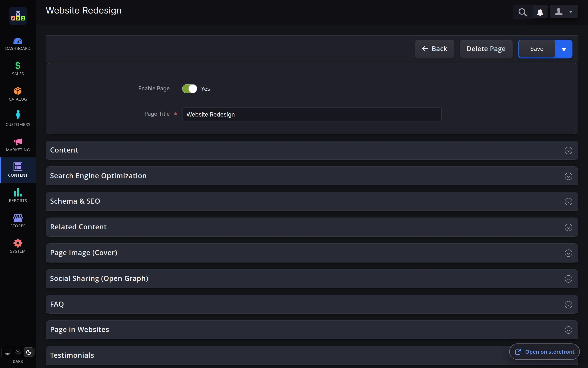
Task: Open the System settings menu
Action: pyautogui.click(x=18, y=246)
